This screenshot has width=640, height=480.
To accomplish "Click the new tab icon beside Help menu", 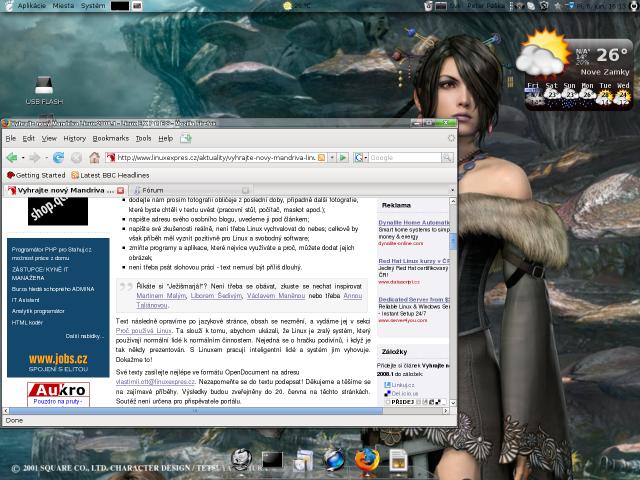I will (186, 138).
